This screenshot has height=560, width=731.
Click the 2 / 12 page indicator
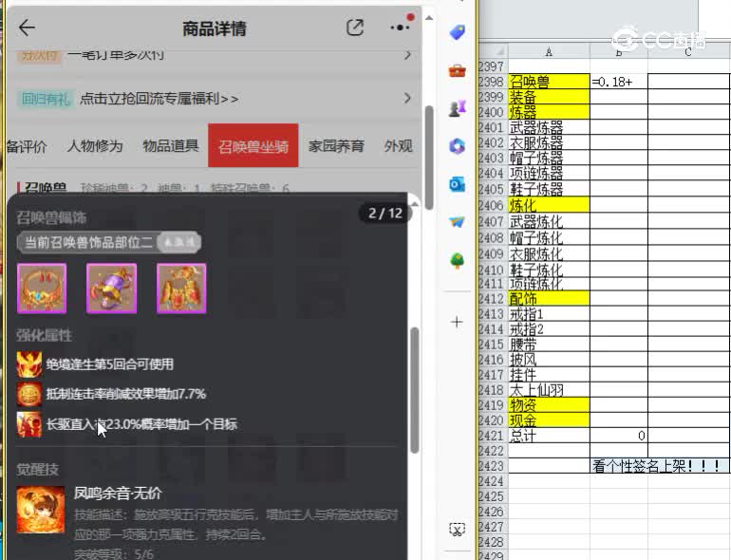[385, 214]
